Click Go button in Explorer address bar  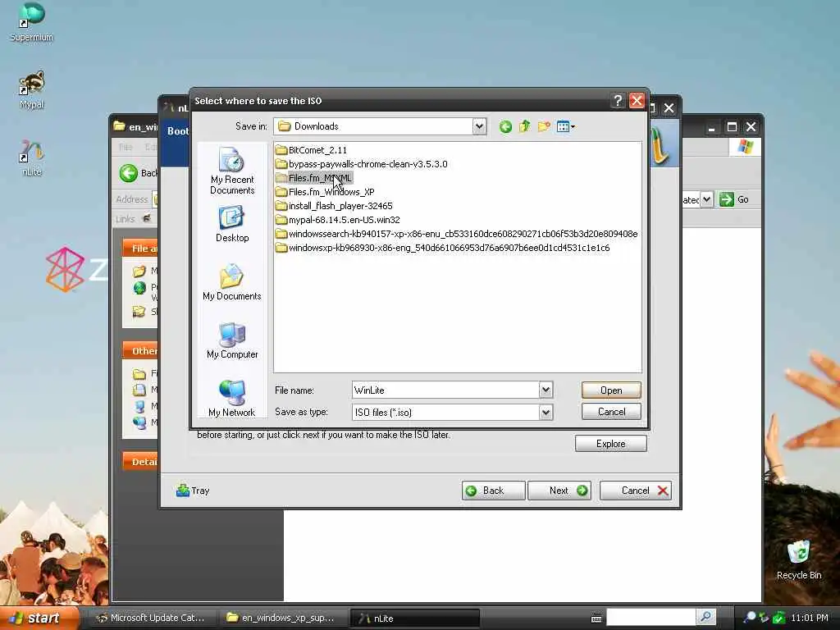click(734, 199)
